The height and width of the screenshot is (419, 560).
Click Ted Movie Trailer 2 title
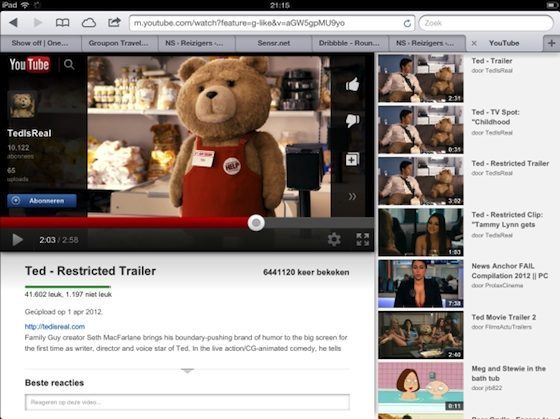coord(504,317)
